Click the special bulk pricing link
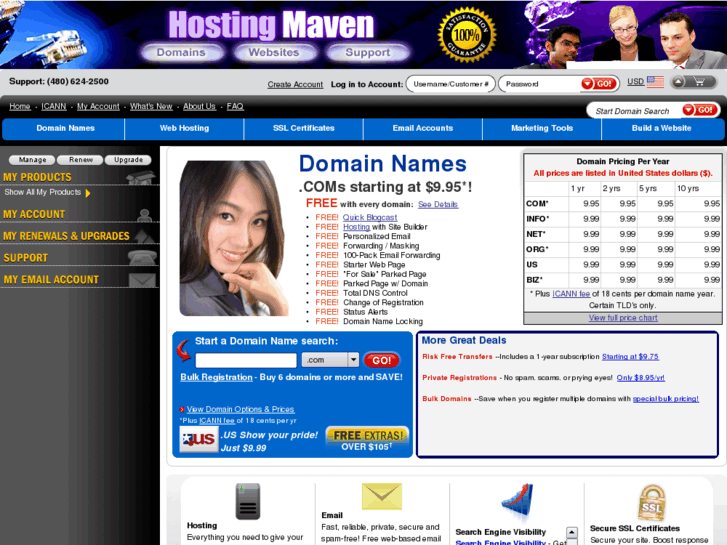The height and width of the screenshot is (545, 727). click(665, 399)
